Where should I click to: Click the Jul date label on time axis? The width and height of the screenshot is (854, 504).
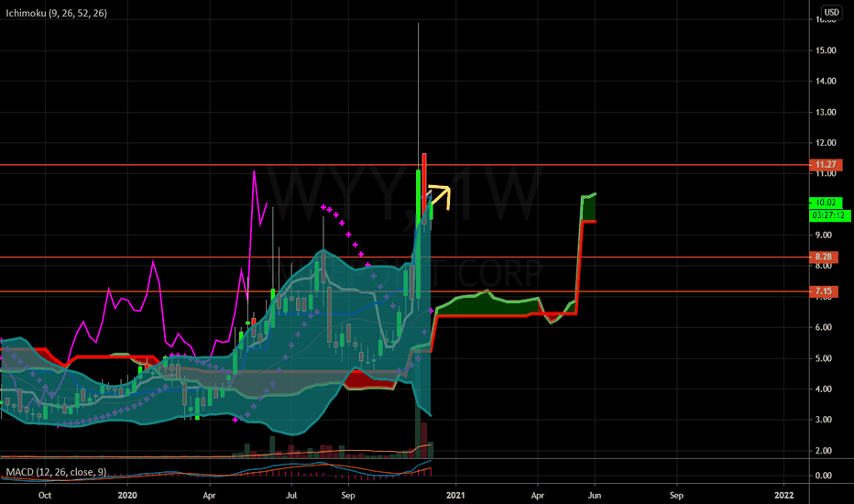tap(291, 495)
